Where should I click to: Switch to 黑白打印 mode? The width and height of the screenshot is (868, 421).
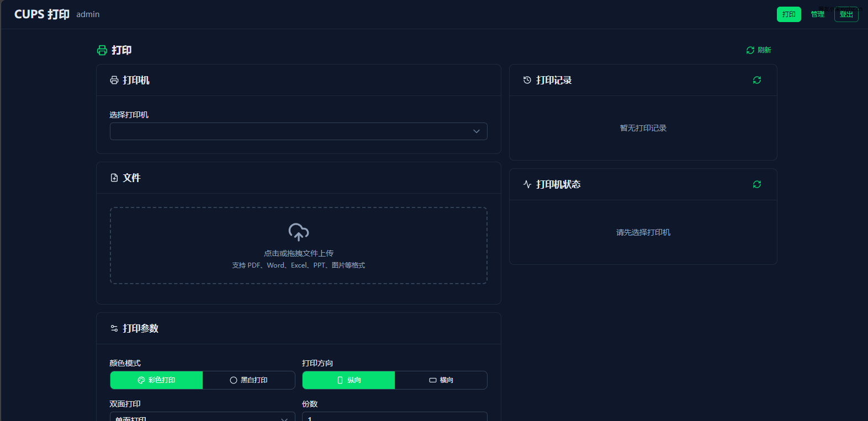coord(249,380)
